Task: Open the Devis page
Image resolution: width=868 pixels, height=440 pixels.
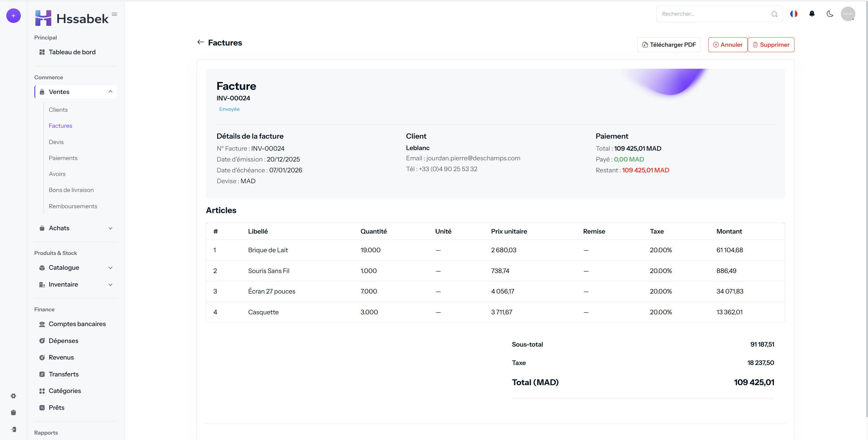Action: (x=56, y=142)
